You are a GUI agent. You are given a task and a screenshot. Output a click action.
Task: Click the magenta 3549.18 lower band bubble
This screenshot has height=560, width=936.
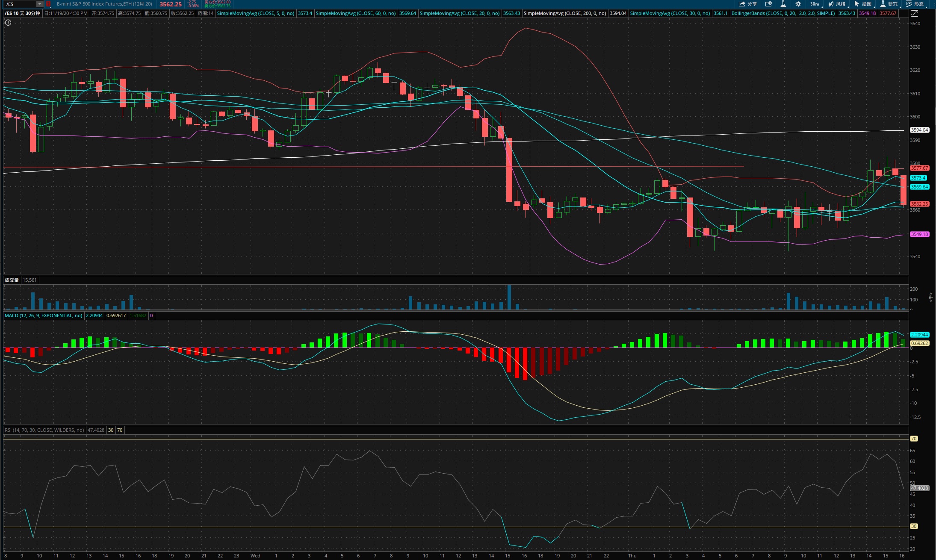click(919, 234)
